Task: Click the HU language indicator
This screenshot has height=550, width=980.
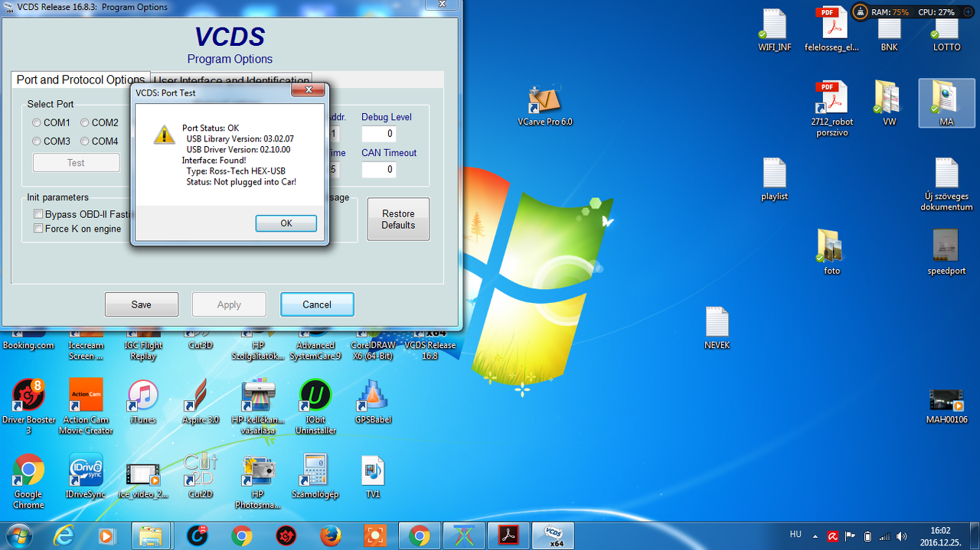Action: [x=795, y=535]
